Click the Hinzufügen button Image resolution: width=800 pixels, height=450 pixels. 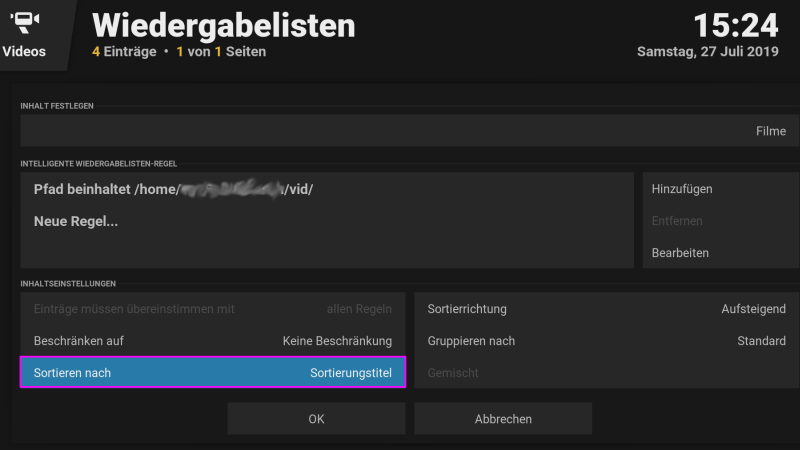[x=720, y=189]
